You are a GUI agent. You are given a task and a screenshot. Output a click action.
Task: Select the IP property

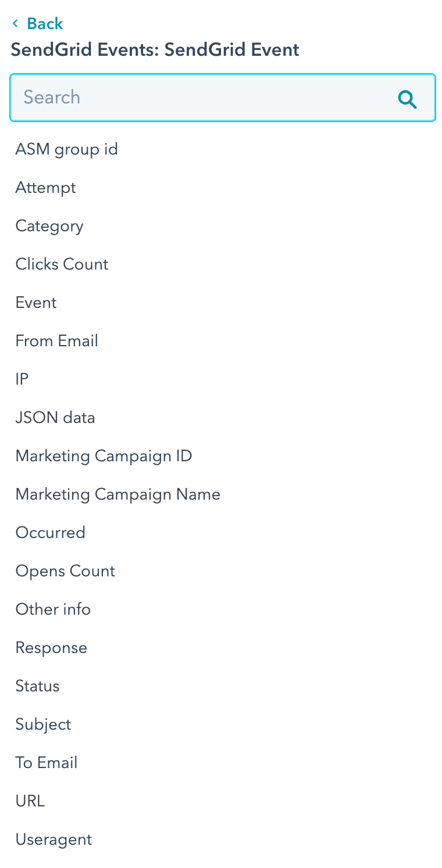coord(22,379)
